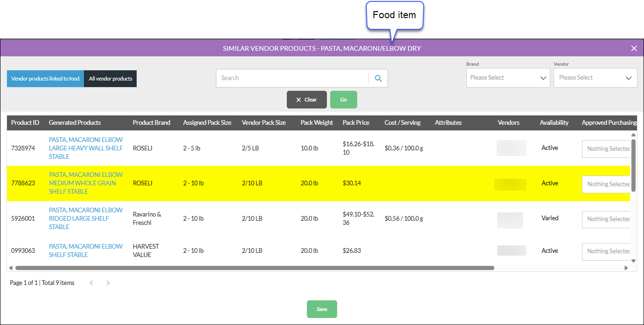Switch to 'All vendor products' view
The width and height of the screenshot is (644, 325).
(111, 79)
